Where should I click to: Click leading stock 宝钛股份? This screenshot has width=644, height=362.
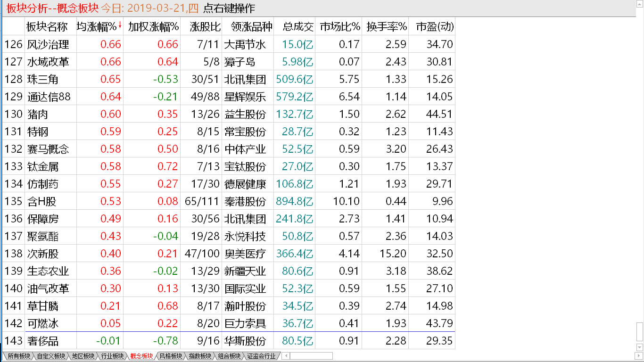pos(245,166)
